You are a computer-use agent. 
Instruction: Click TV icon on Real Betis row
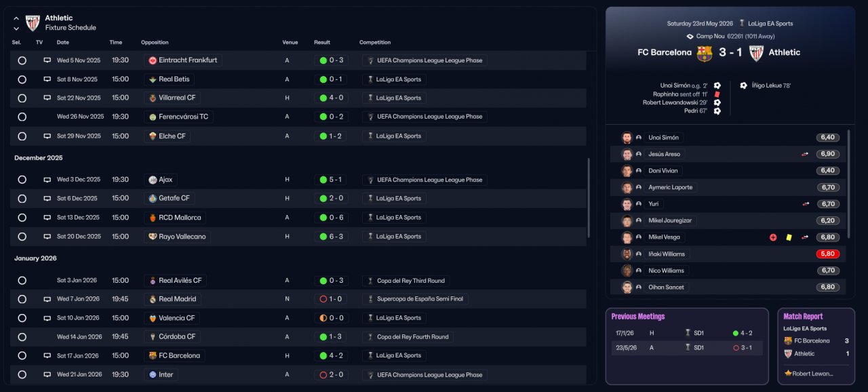click(47, 79)
